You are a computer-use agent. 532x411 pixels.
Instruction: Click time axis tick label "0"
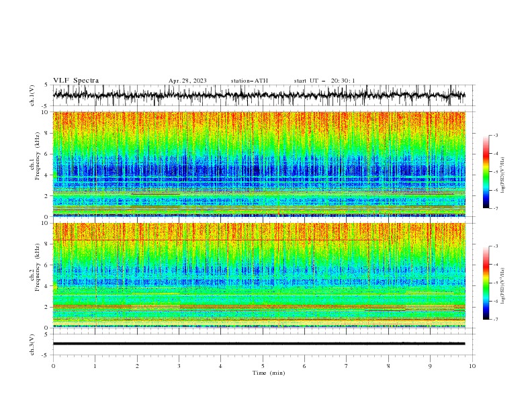[53, 366]
